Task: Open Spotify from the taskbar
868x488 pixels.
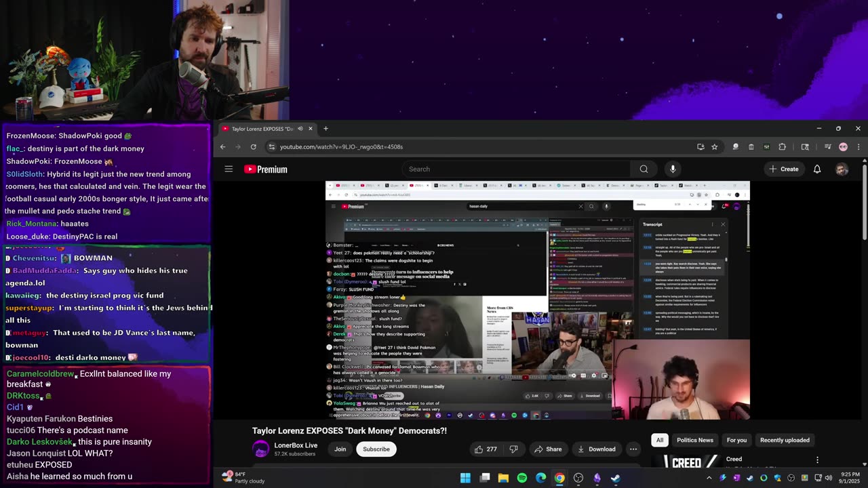Action: pos(522,478)
